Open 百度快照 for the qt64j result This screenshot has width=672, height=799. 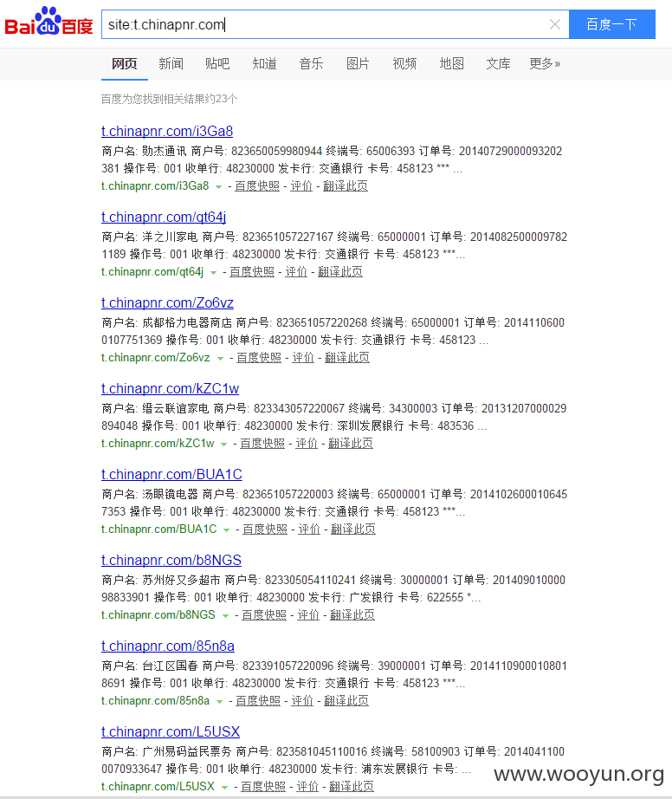pos(252,271)
